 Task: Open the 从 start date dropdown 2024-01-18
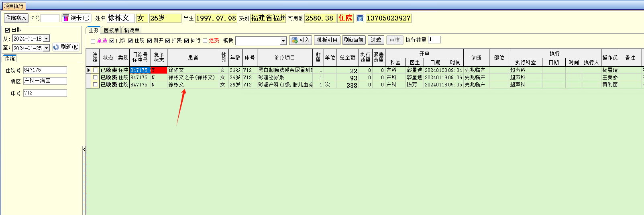click(46, 39)
